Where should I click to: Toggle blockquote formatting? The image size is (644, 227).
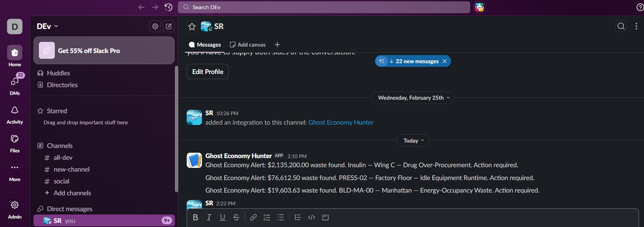298,217
